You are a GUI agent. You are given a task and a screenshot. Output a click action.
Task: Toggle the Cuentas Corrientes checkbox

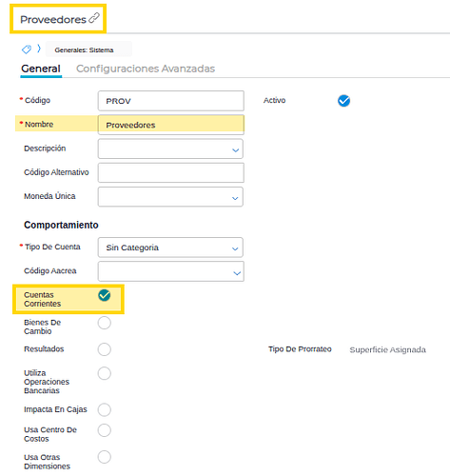tap(105, 295)
